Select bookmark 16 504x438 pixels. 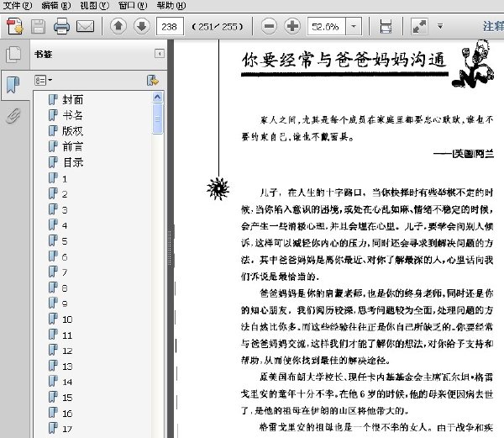(67, 414)
